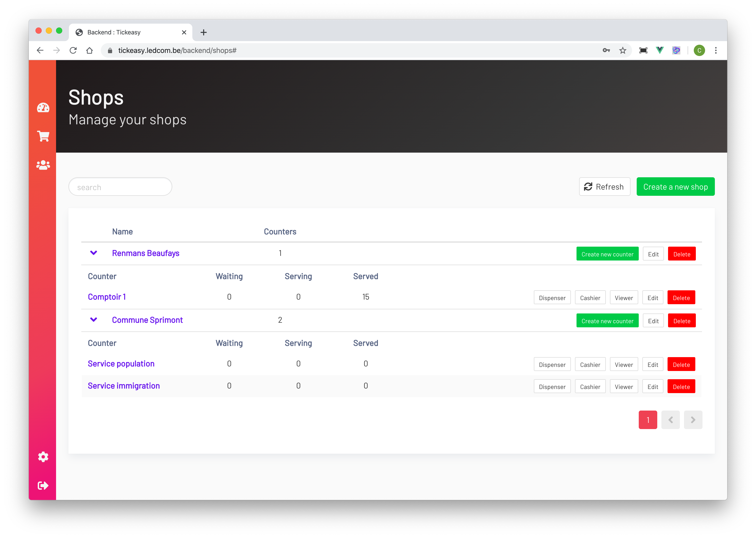The width and height of the screenshot is (756, 538).
Task: Open the Chrome three-dot menu
Action: pyautogui.click(x=716, y=50)
